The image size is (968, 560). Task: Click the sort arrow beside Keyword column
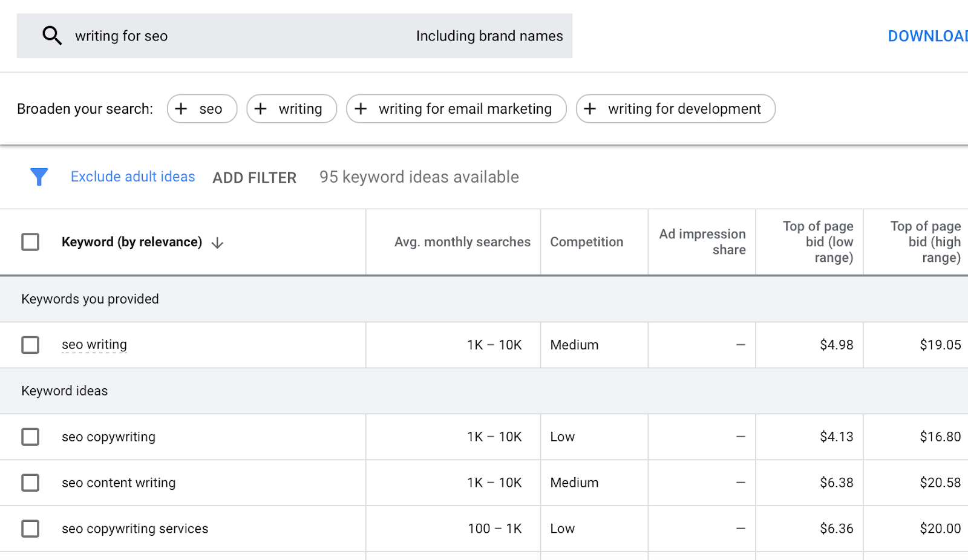(218, 243)
